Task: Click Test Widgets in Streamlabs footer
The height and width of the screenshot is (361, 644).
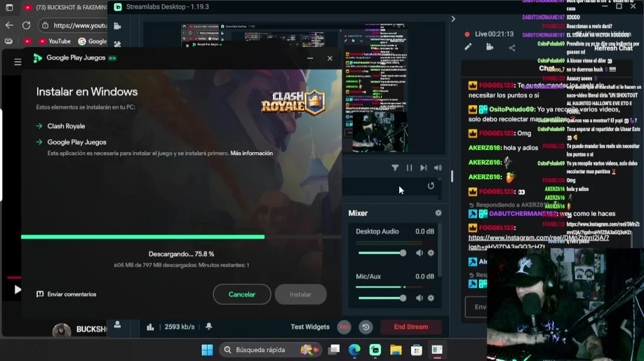Action: tap(310, 327)
